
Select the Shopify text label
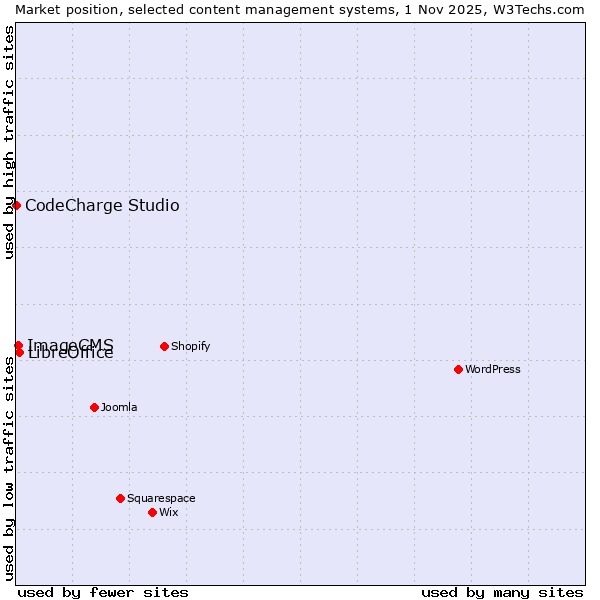(x=190, y=346)
